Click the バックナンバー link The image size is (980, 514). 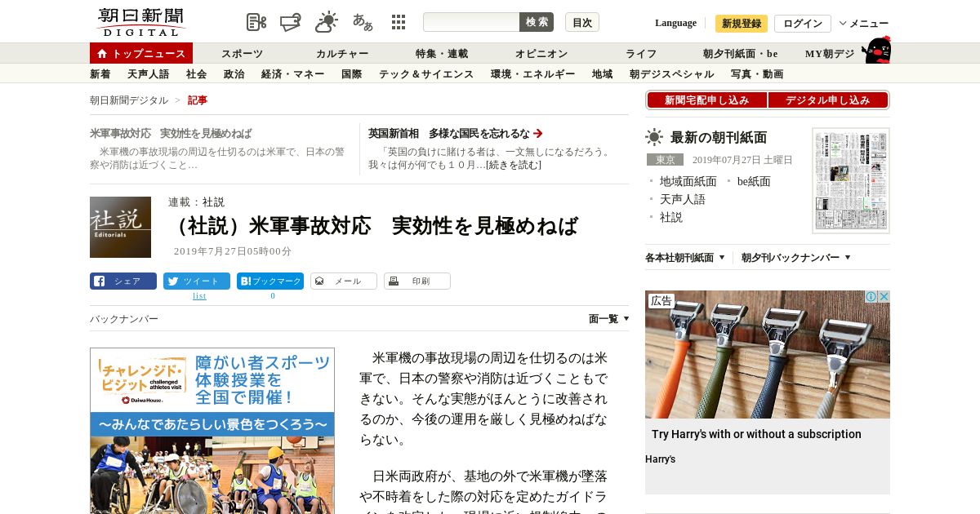[124, 319]
